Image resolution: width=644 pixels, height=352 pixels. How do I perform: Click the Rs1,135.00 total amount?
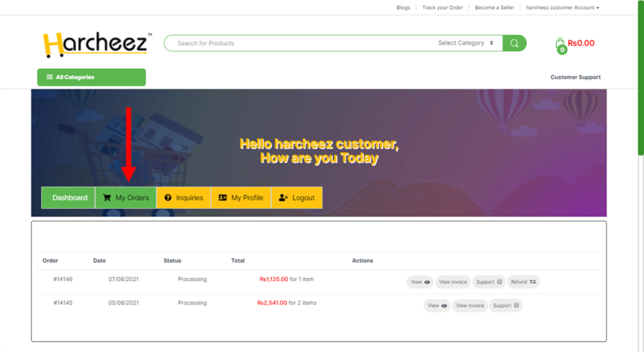point(274,279)
